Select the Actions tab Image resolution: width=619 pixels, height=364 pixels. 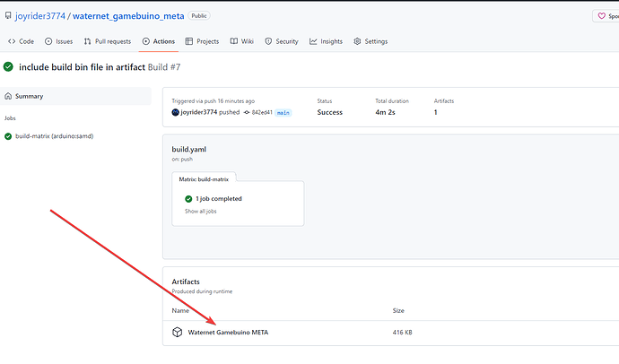pos(159,41)
